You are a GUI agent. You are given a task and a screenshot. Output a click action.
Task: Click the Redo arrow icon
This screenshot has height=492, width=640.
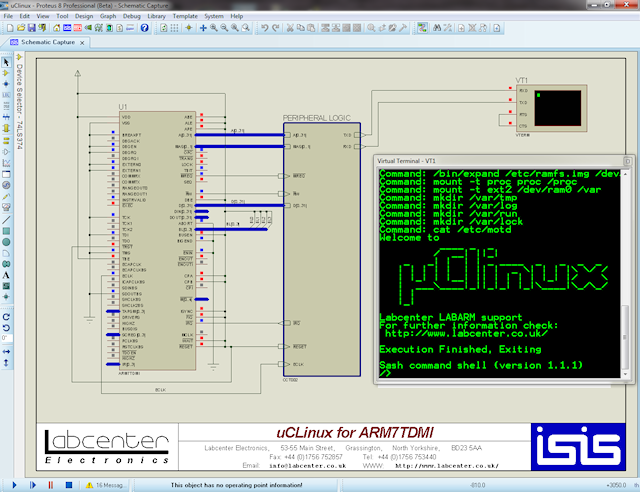pos(276,28)
